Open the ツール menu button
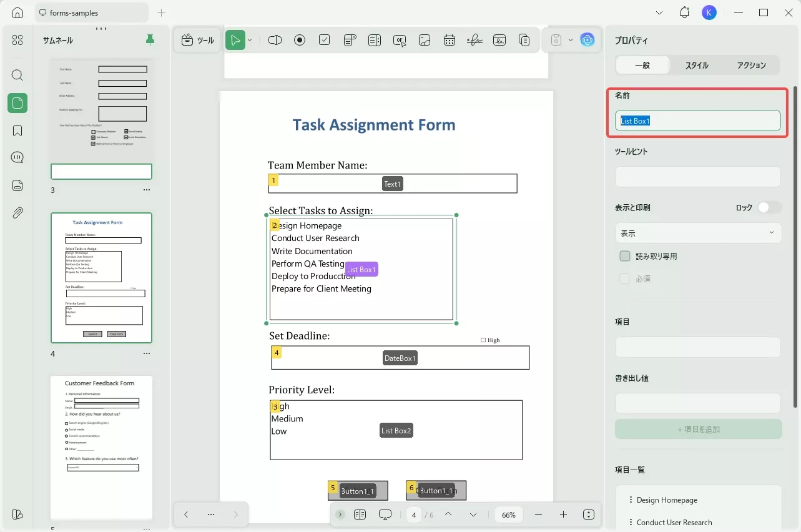The image size is (801, 532). pyautogui.click(x=197, y=40)
